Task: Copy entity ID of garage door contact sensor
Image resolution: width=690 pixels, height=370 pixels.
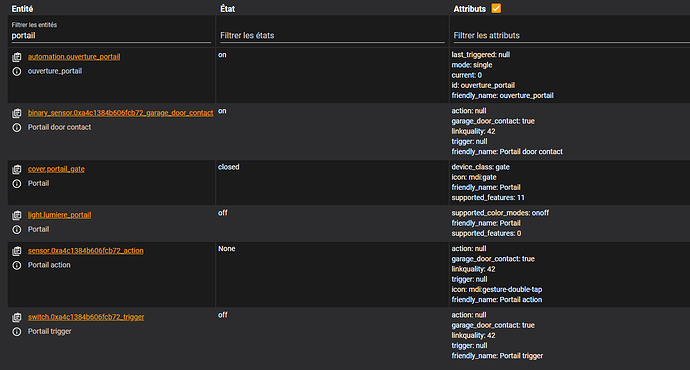Action: click(x=17, y=113)
